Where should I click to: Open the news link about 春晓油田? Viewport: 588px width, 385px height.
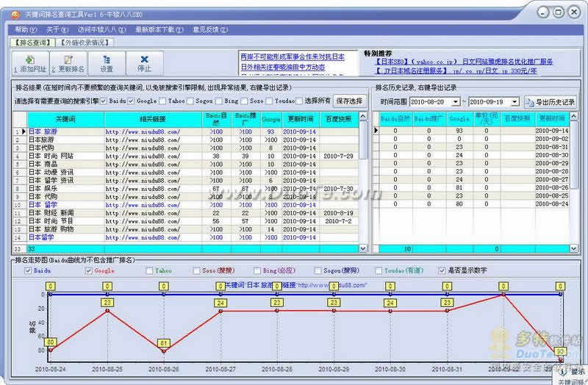(283, 68)
